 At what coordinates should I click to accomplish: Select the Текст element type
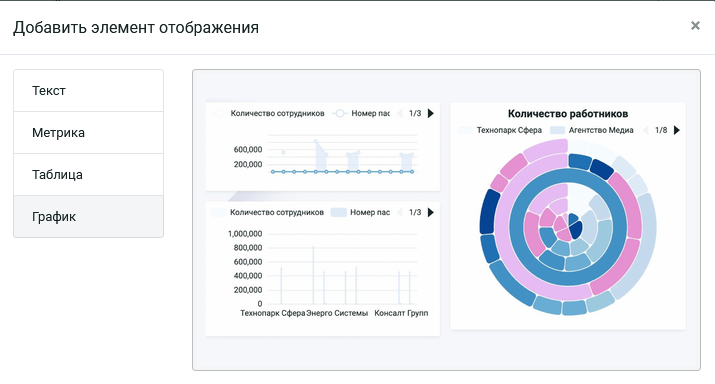point(88,91)
